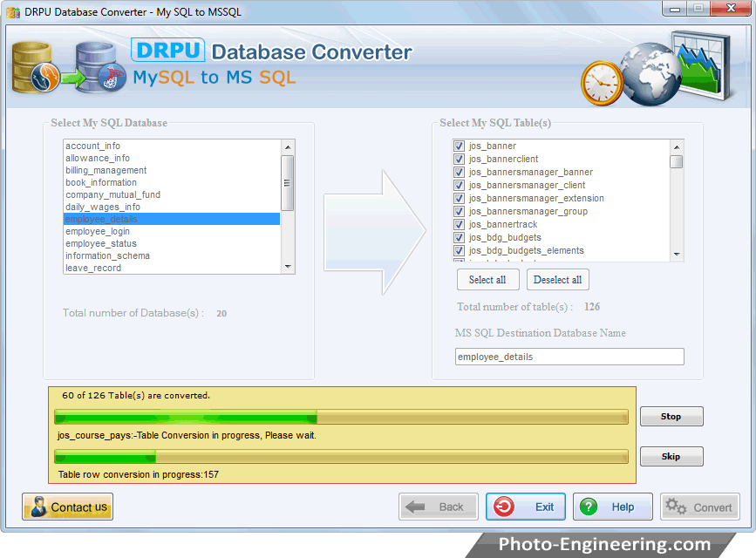Skip the current table conversion
The height and width of the screenshot is (558, 756).
coord(671,456)
